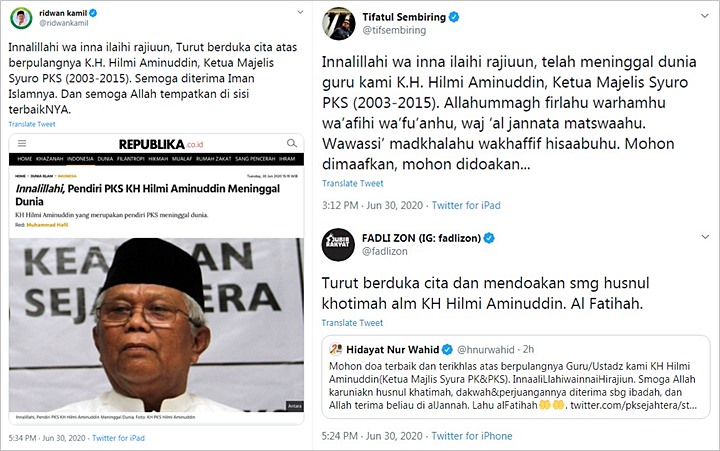
Task: Select DUNIA in the Republika nav bar
Action: [x=105, y=159]
